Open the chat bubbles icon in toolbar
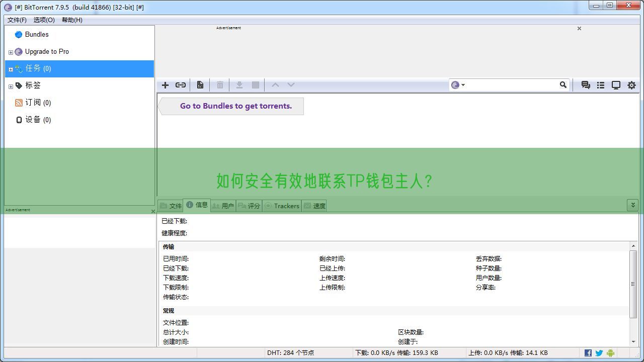This screenshot has width=644, height=362. (586, 85)
